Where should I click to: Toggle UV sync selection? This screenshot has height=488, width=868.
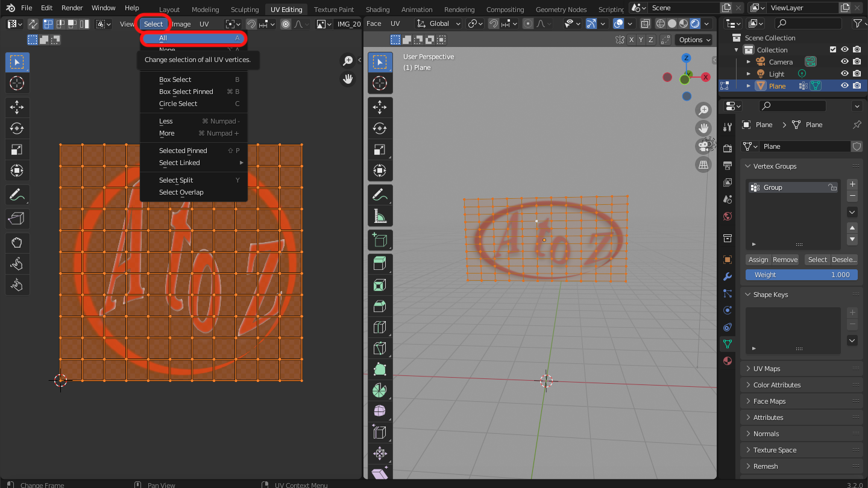click(x=33, y=24)
